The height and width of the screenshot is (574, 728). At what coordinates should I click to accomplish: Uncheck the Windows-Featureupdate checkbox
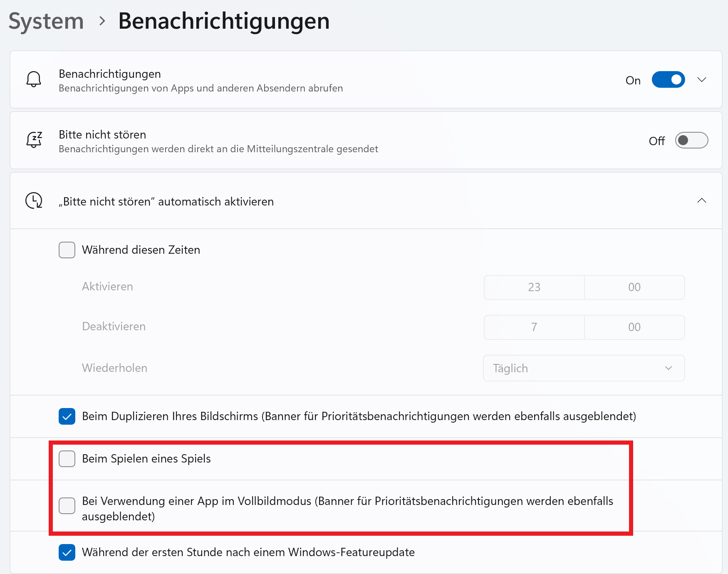[x=67, y=552]
